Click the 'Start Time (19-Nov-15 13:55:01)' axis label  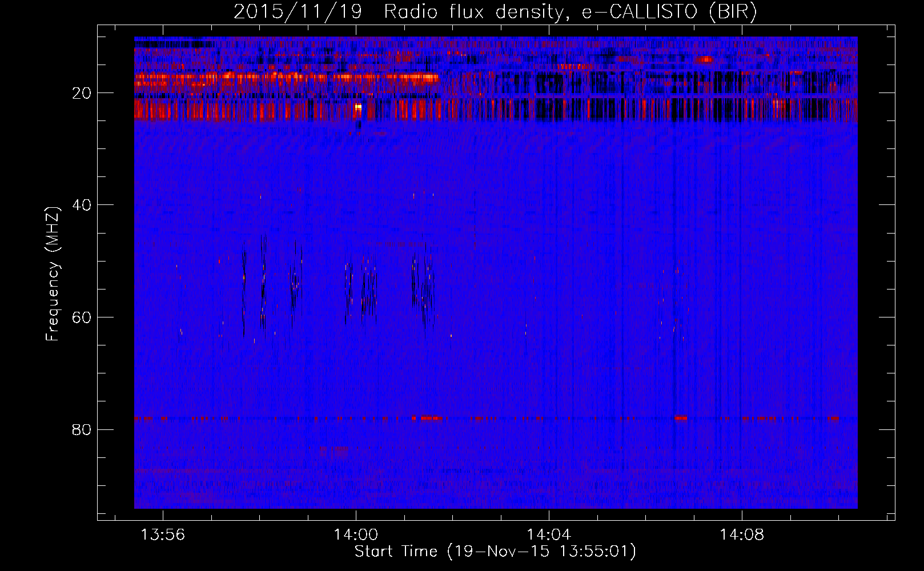[495, 552]
